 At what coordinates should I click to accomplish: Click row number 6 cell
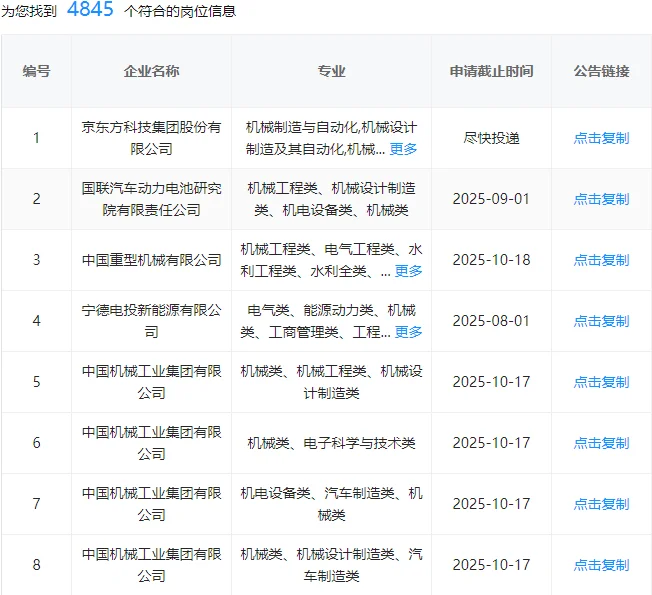[x=37, y=443]
